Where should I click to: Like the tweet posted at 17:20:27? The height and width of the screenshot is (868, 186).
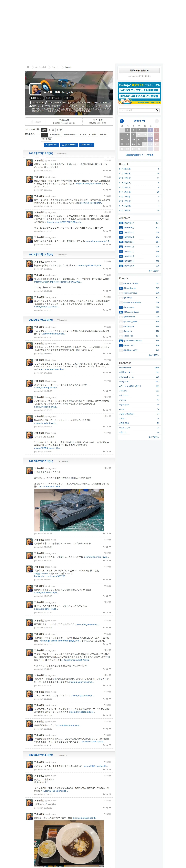coord(110,171)
